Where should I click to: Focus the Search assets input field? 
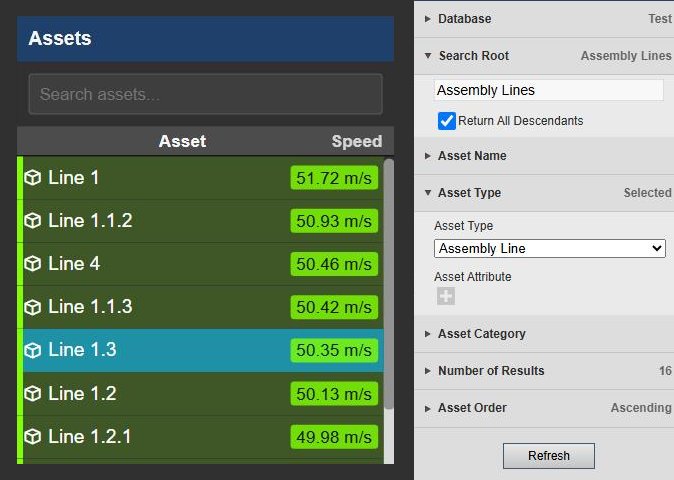[205, 94]
